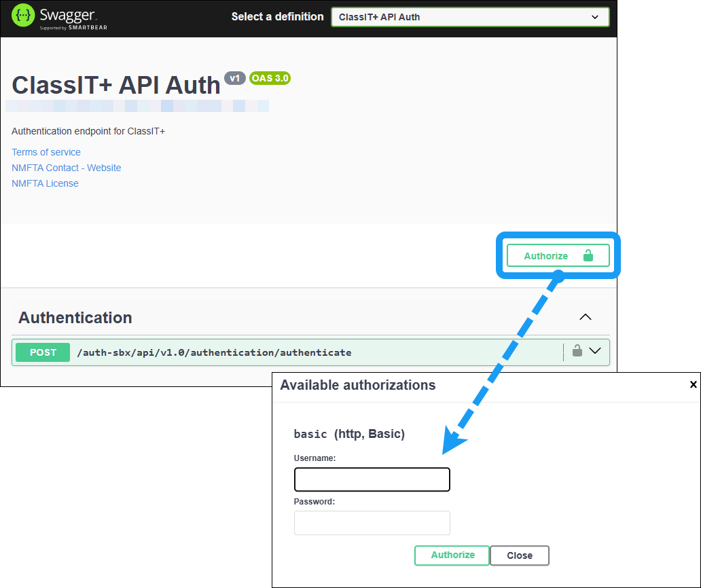Collapse the Authentication section chevron

(586, 317)
